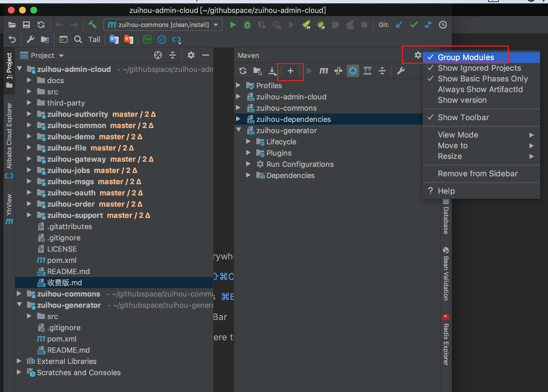
Task: Click the JRebel debug icon
Action: [320, 25]
